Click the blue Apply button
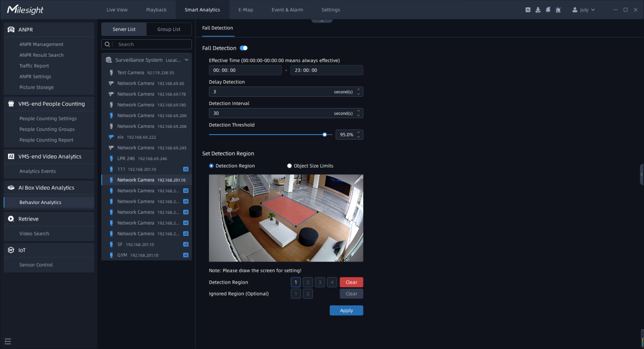Screen dimensions: 644x349 point(346,310)
